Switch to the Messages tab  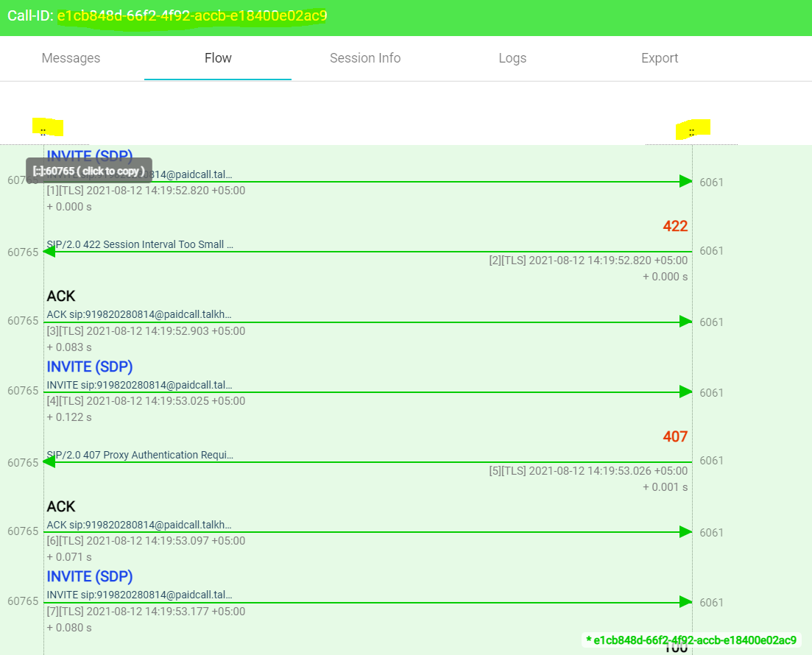point(71,58)
